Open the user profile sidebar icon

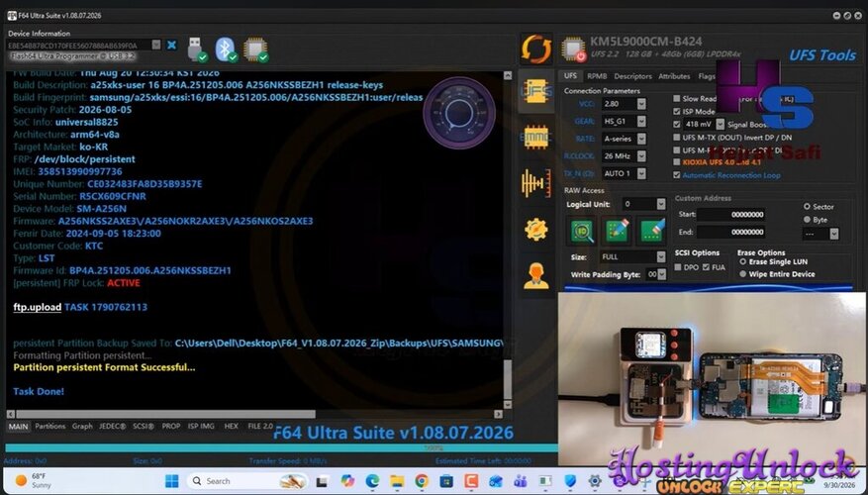(x=535, y=275)
